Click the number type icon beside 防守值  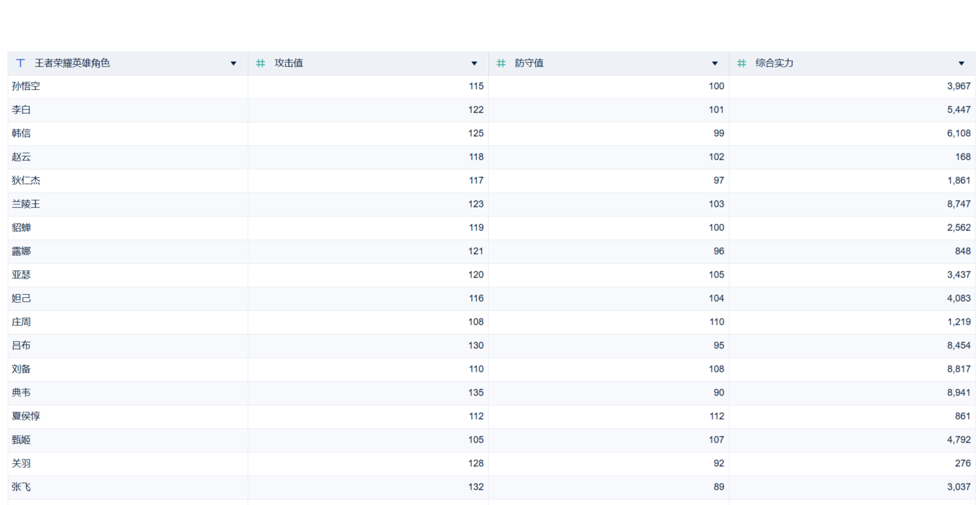click(x=501, y=63)
